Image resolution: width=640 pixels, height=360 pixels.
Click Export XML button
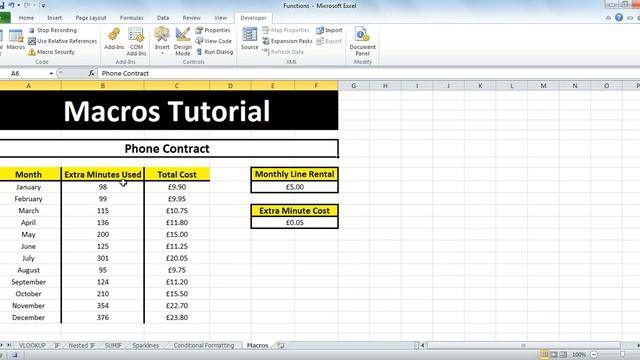(x=329, y=41)
